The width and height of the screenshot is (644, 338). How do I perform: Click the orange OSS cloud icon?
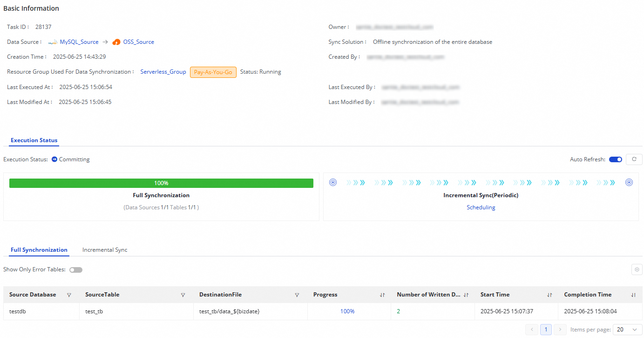(116, 42)
